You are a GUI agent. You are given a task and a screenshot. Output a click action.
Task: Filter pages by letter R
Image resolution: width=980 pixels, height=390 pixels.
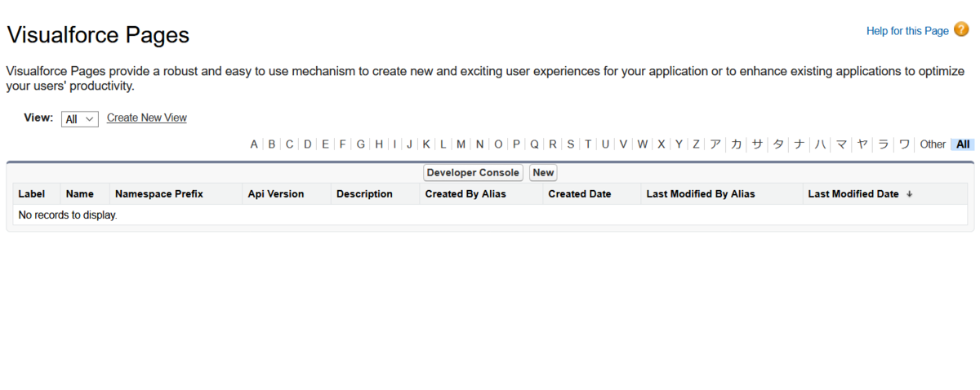pos(552,144)
